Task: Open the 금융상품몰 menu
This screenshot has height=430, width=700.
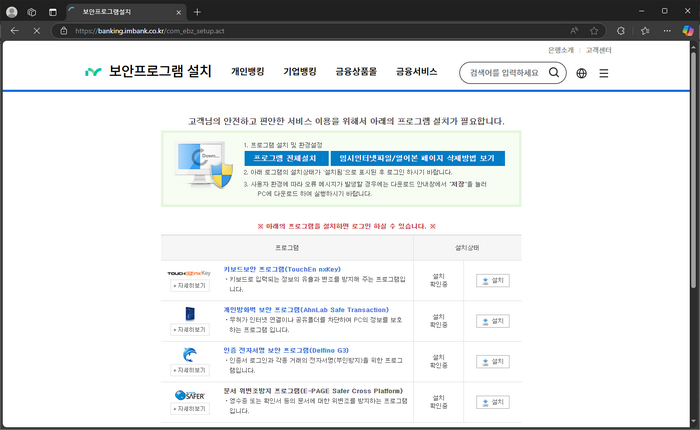Action: pyautogui.click(x=356, y=71)
